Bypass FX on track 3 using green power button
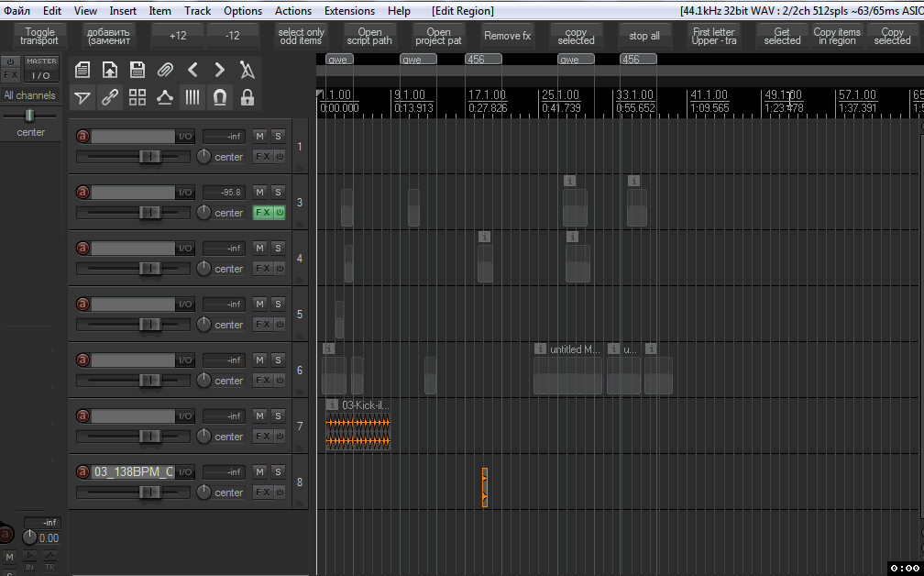924x576 pixels. [280, 212]
